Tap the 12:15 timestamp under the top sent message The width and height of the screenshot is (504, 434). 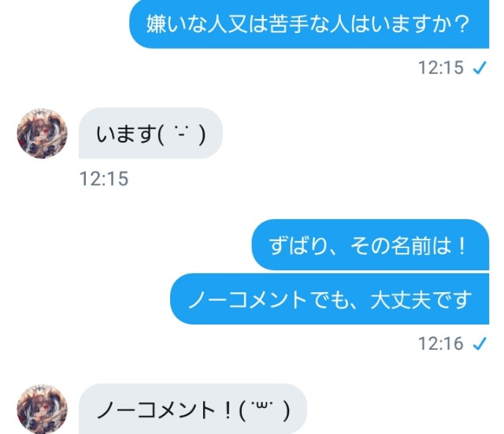pos(441,68)
